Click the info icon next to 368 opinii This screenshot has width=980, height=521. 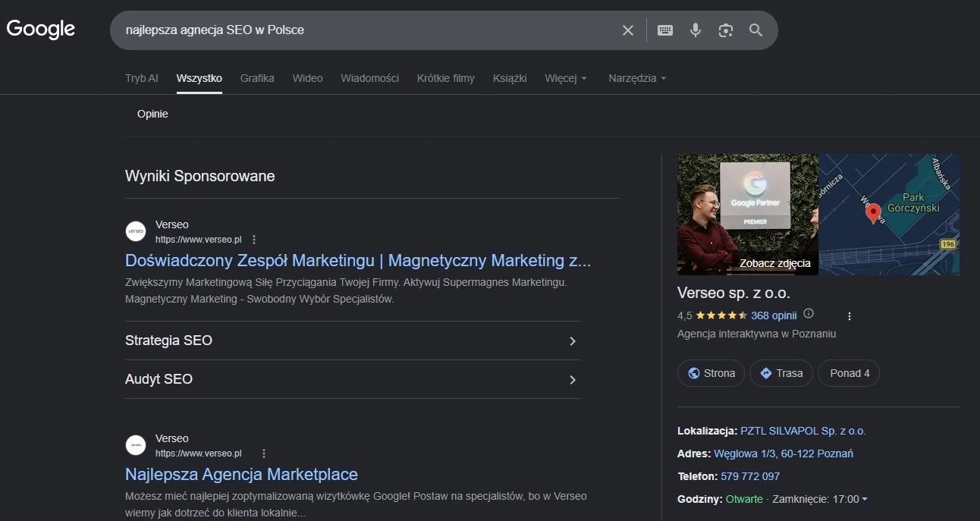(809, 314)
